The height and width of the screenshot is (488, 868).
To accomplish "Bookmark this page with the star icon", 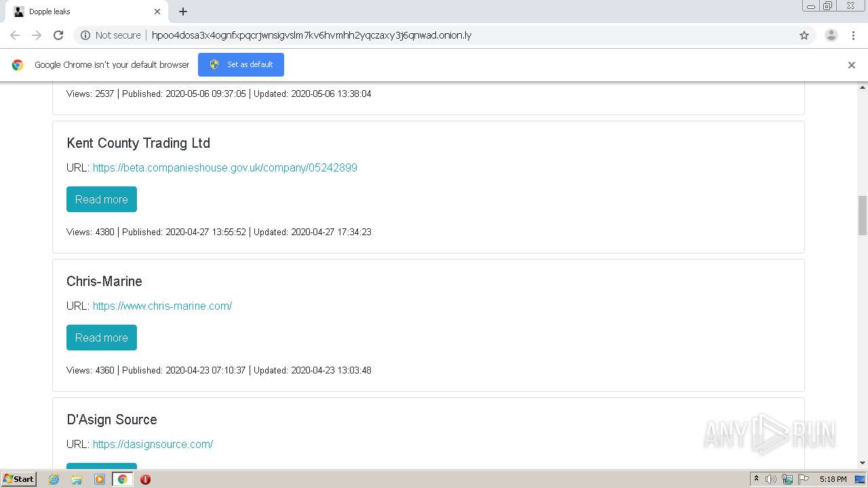I will (804, 35).
